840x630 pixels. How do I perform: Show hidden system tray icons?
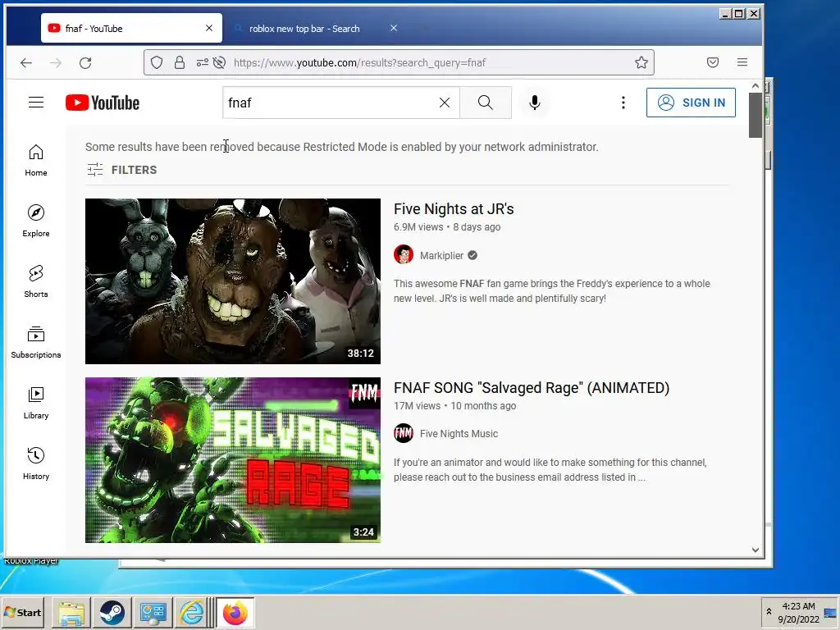[769, 612]
